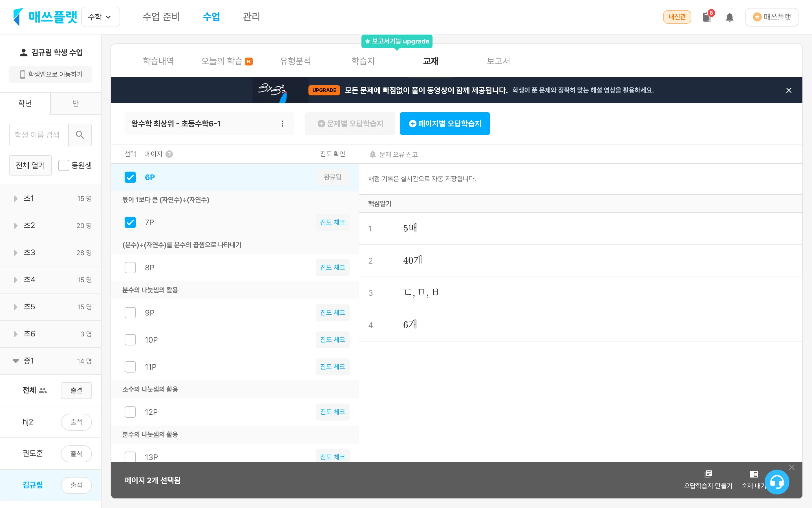Open the headset support chat
Image resolution: width=812 pixels, height=508 pixels.
(777, 482)
